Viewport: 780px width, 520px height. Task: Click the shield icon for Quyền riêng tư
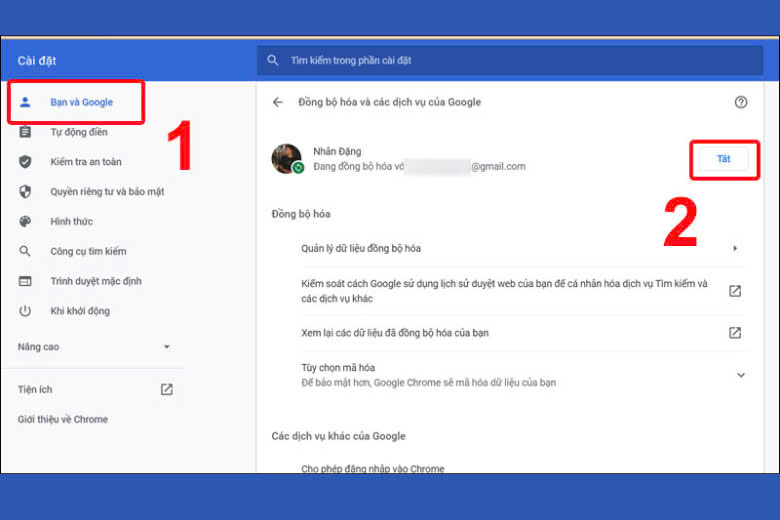pos(25,192)
